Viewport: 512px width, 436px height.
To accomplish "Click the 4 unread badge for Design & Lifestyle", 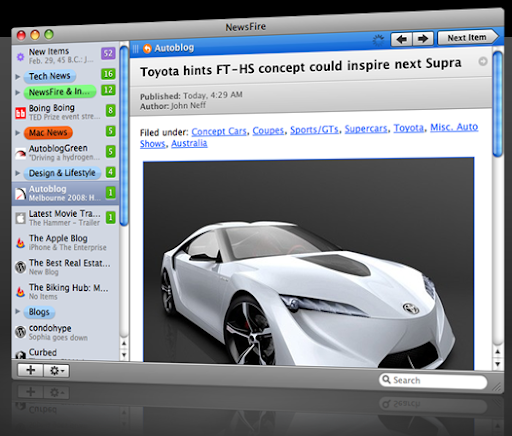I will pyautogui.click(x=110, y=172).
